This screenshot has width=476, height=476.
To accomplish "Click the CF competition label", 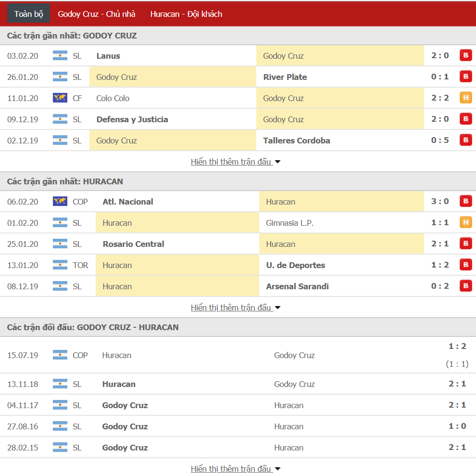I will [77, 98].
